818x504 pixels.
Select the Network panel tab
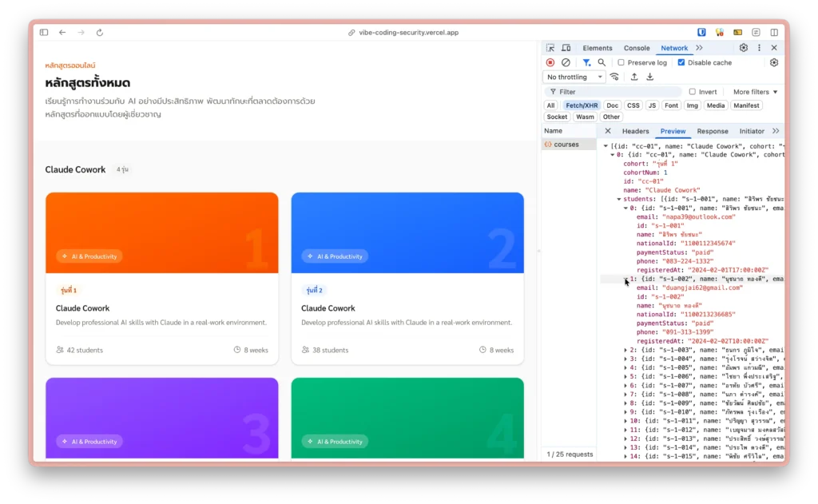click(674, 48)
